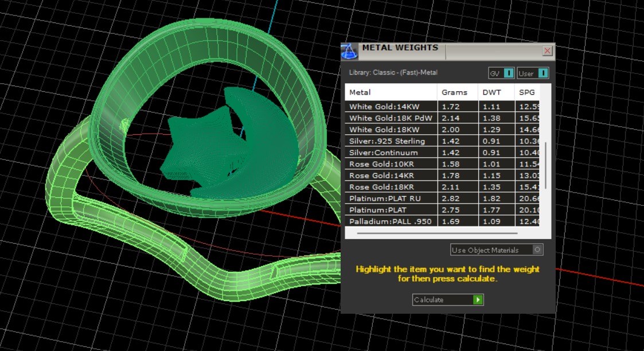Click the 1.72 grams value for White Gold:14KW

click(x=451, y=106)
